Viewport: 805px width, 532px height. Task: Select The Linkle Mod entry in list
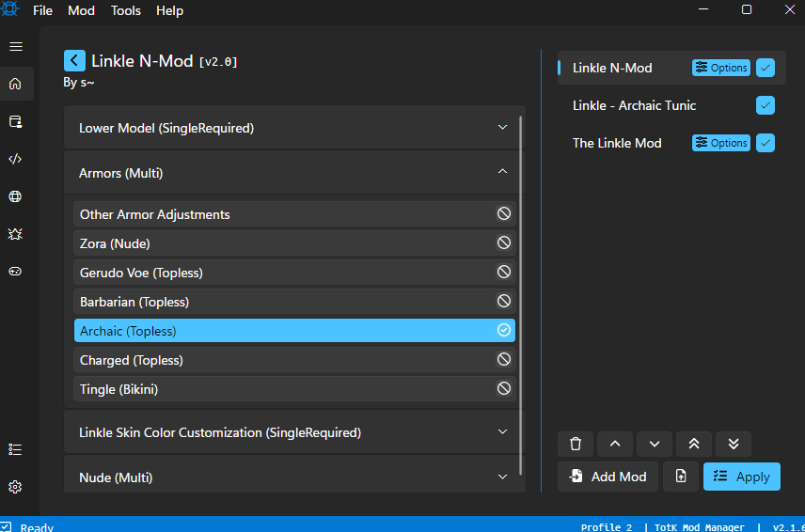[x=671, y=143]
